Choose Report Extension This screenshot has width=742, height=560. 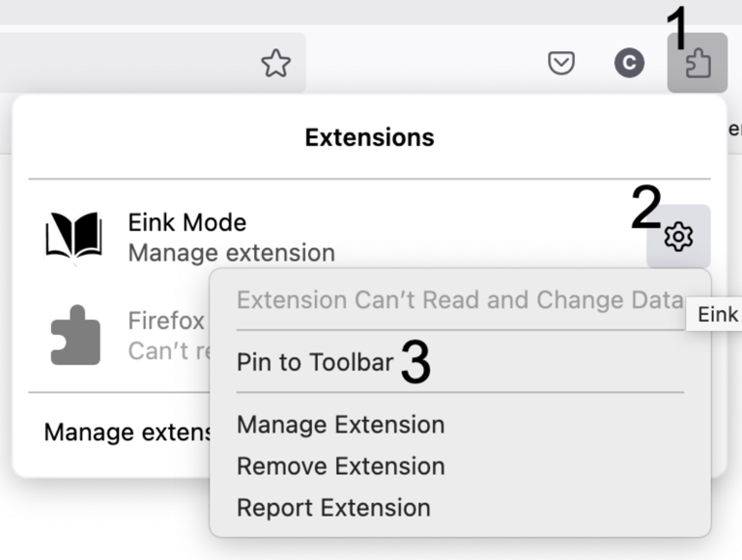(x=333, y=508)
